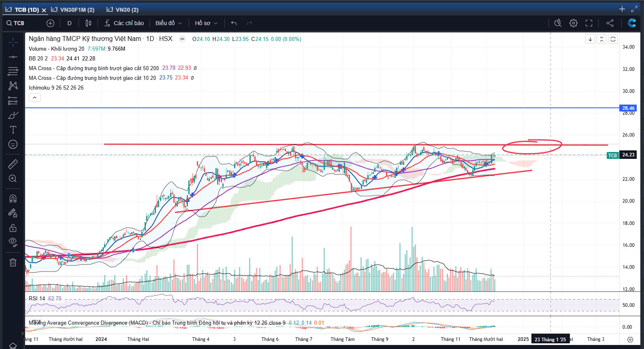
Task: Open the candlestick chart style menu
Action: coord(88,23)
